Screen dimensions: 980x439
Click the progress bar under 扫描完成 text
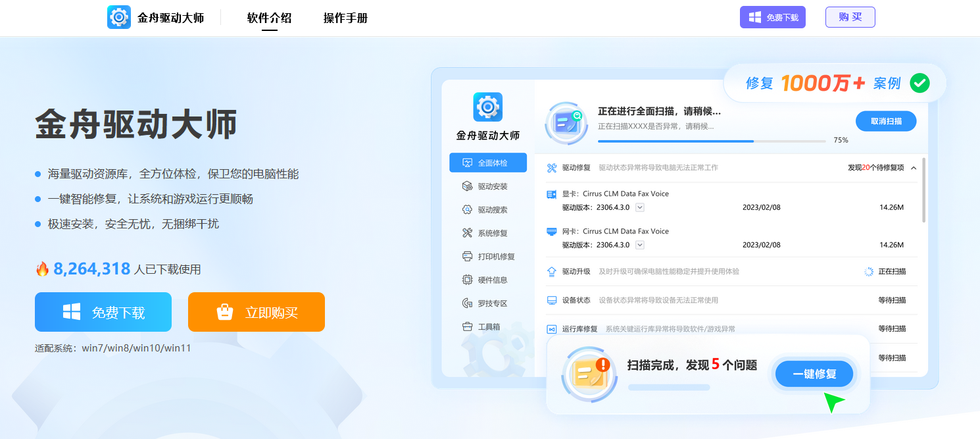[x=669, y=388]
